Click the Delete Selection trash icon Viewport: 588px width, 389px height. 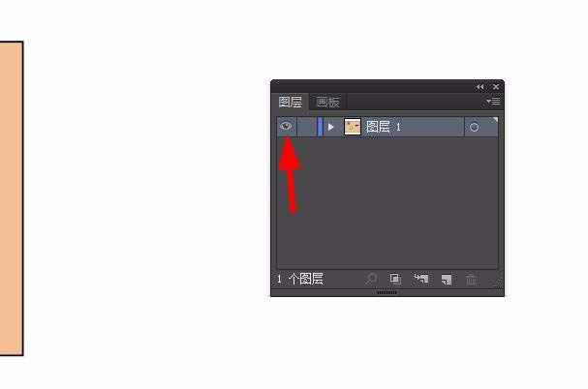point(472,279)
